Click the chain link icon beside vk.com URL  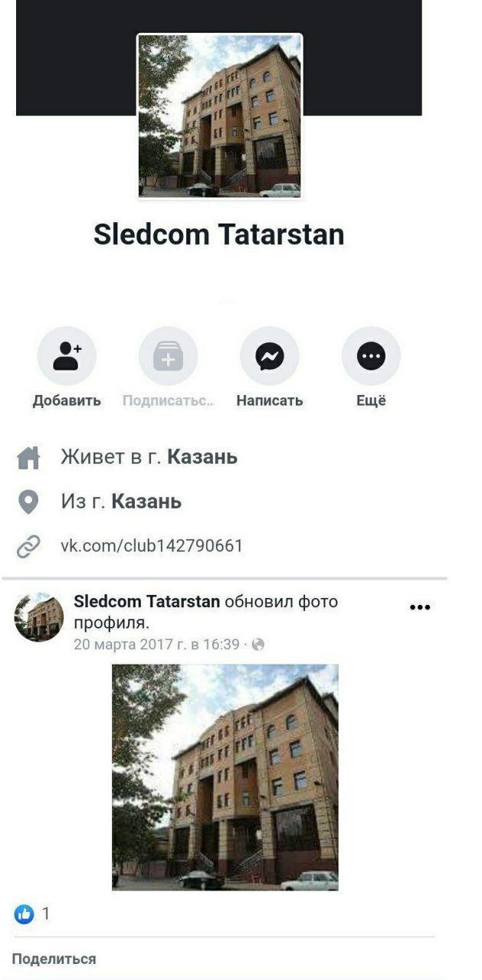tap(28, 547)
